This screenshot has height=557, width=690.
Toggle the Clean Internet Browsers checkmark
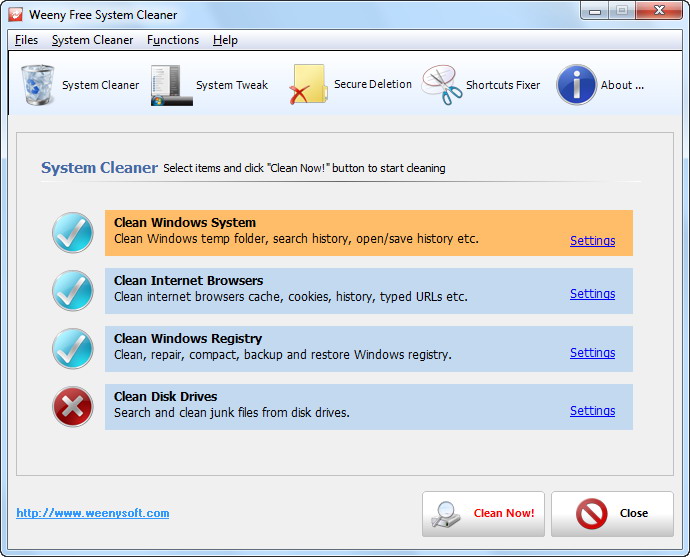tap(73, 291)
